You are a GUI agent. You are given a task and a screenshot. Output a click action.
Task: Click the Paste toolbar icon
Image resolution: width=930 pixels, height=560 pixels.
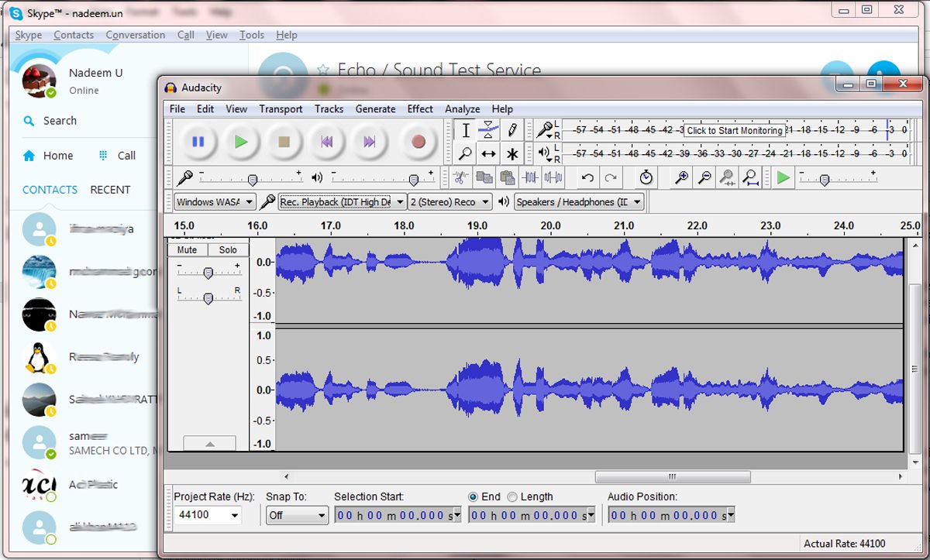tap(507, 178)
